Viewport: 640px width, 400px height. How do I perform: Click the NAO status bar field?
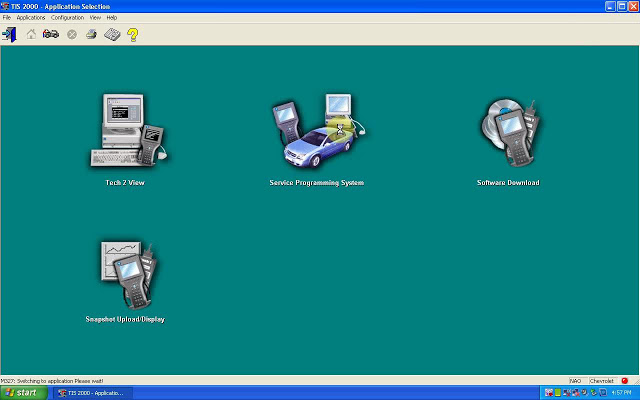point(578,380)
